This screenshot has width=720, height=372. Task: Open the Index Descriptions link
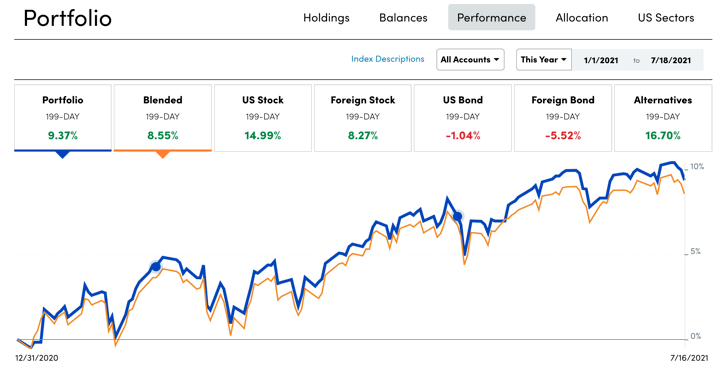388,59
